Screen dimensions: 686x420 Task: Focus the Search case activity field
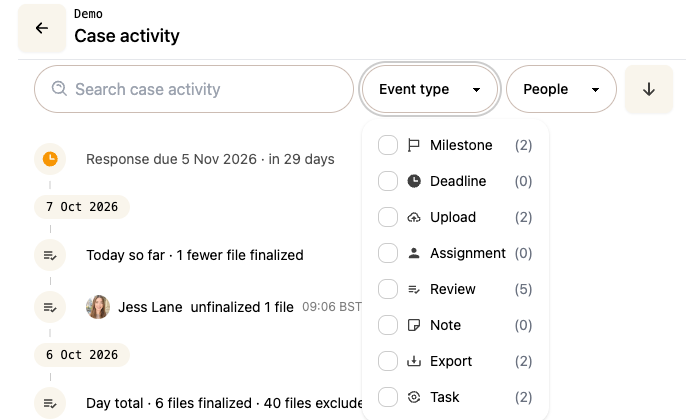[194, 89]
